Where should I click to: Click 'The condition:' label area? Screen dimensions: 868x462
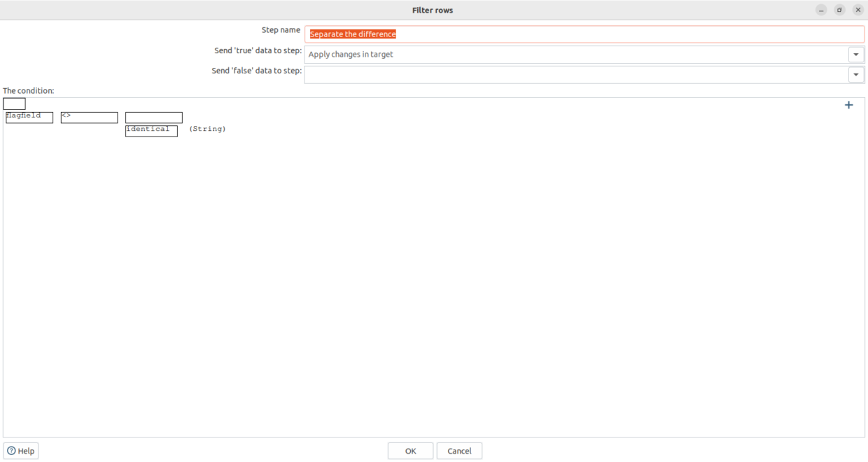pos(22,90)
